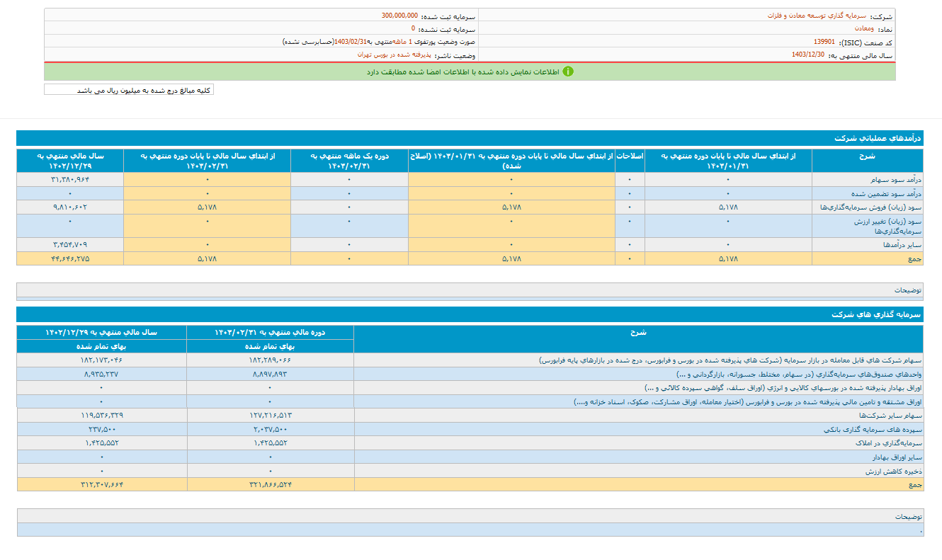This screenshot has height=560, width=942.
Task: Select fiscal year end date 1403/12/30
Action: [x=807, y=55]
